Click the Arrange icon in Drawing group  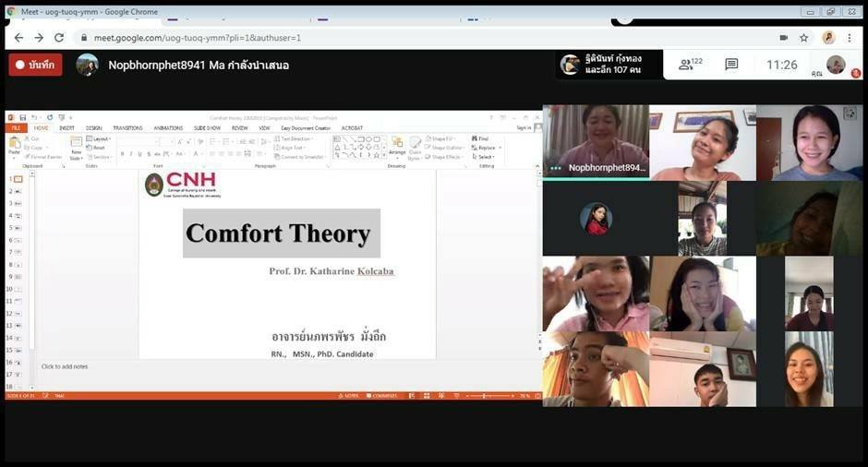pyautogui.click(x=397, y=147)
